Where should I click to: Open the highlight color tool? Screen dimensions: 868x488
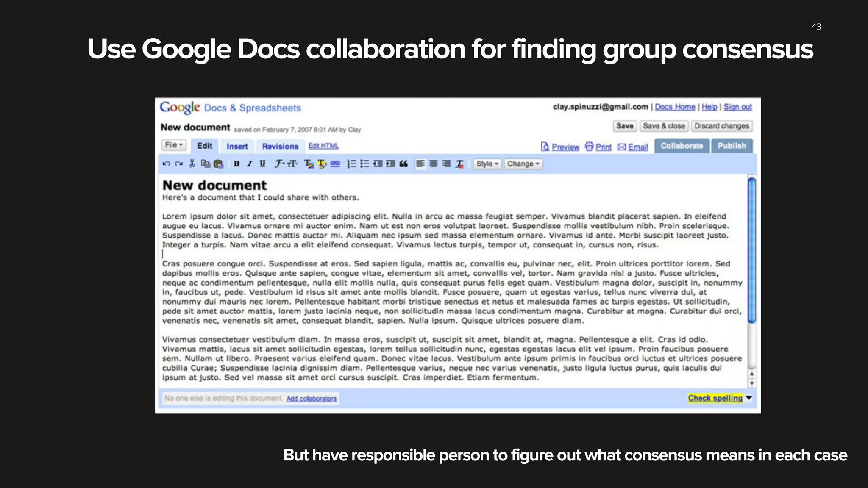pos(322,164)
